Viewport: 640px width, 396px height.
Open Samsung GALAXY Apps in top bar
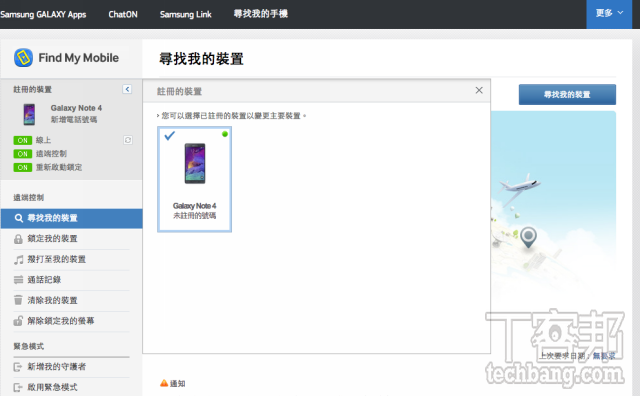[43, 14]
